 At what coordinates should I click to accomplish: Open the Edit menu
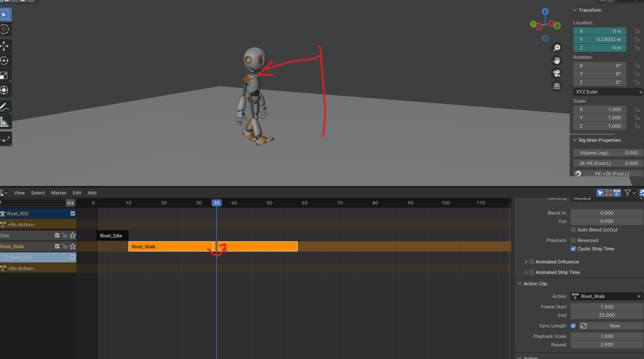coord(77,193)
